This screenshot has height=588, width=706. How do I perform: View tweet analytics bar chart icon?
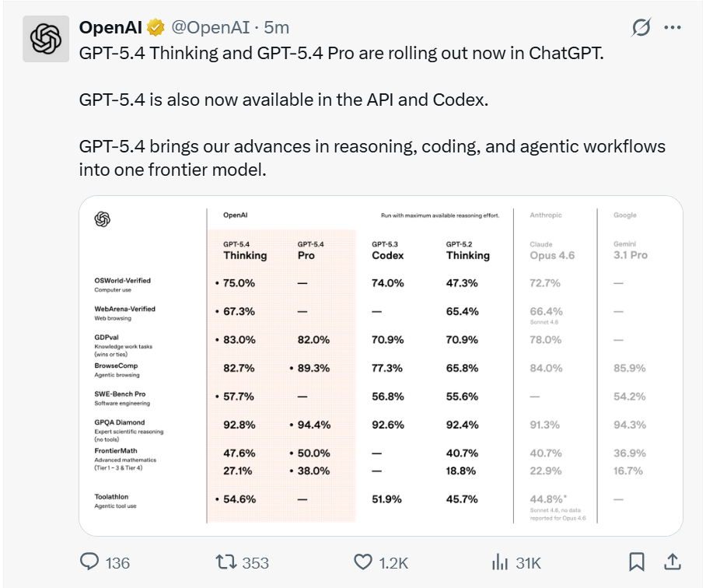pyautogui.click(x=500, y=562)
